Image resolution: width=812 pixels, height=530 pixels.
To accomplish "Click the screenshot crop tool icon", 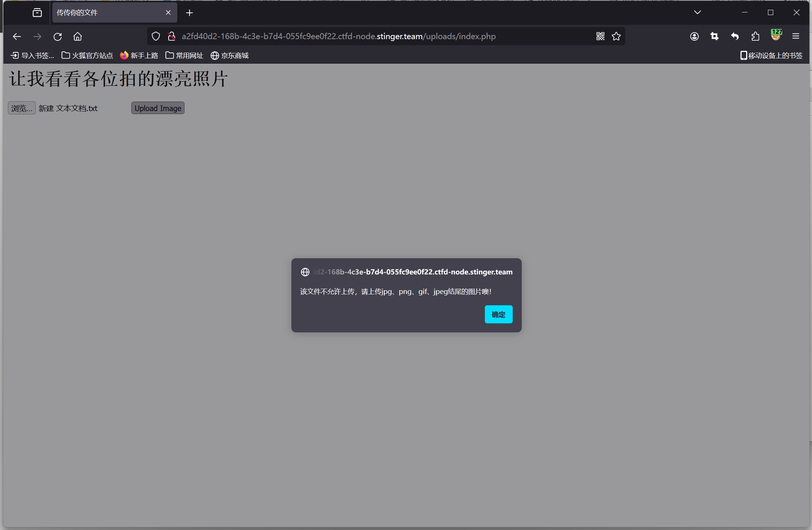I will pyautogui.click(x=714, y=36).
